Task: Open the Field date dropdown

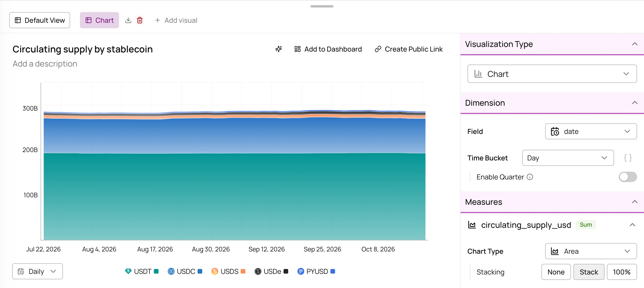Action: (x=591, y=131)
